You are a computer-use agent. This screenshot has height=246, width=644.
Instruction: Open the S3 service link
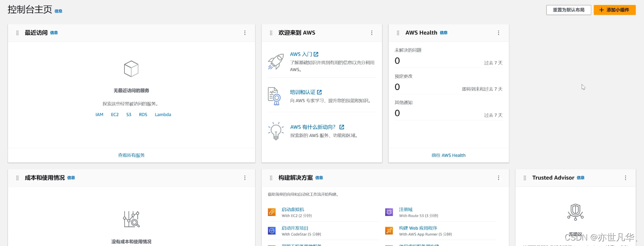[x=129, y=115]
